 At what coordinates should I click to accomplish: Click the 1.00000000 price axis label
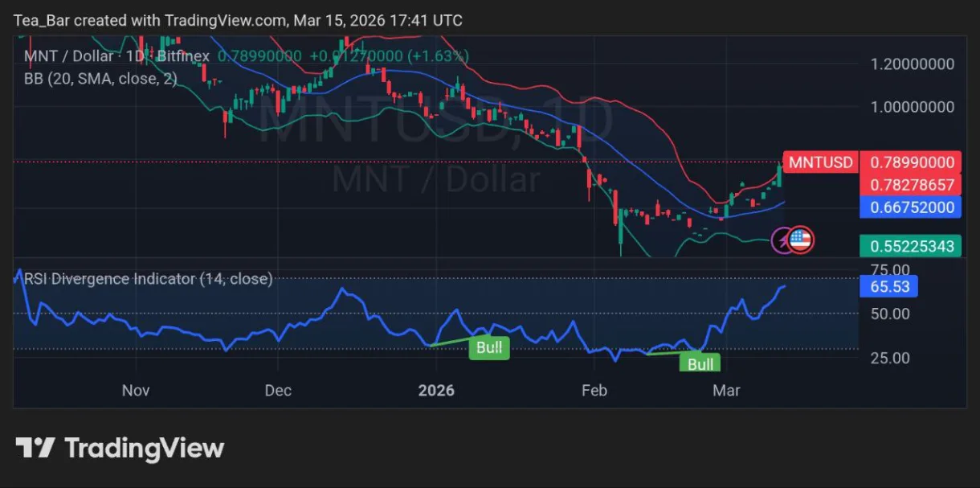point(913,107)
